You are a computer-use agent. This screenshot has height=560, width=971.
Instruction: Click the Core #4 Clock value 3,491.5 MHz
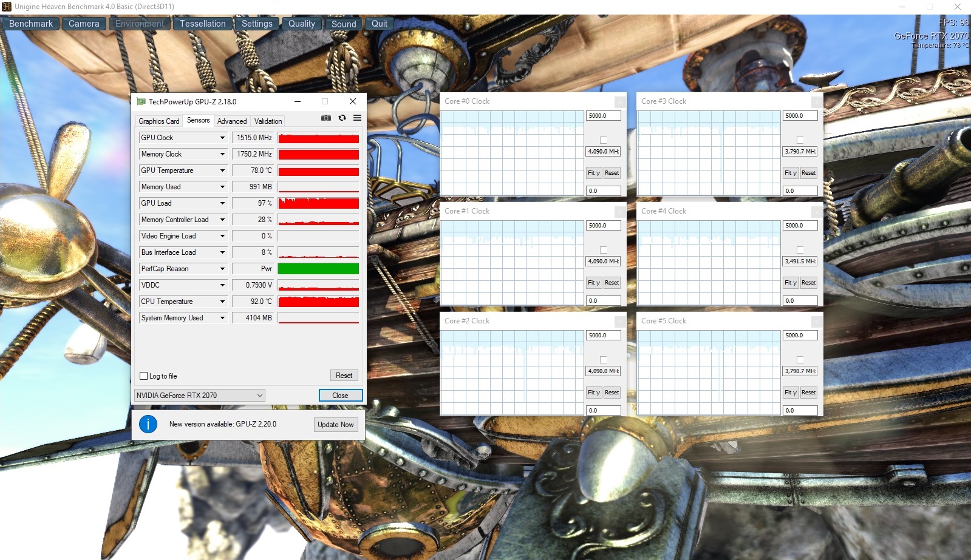(800, 261)
